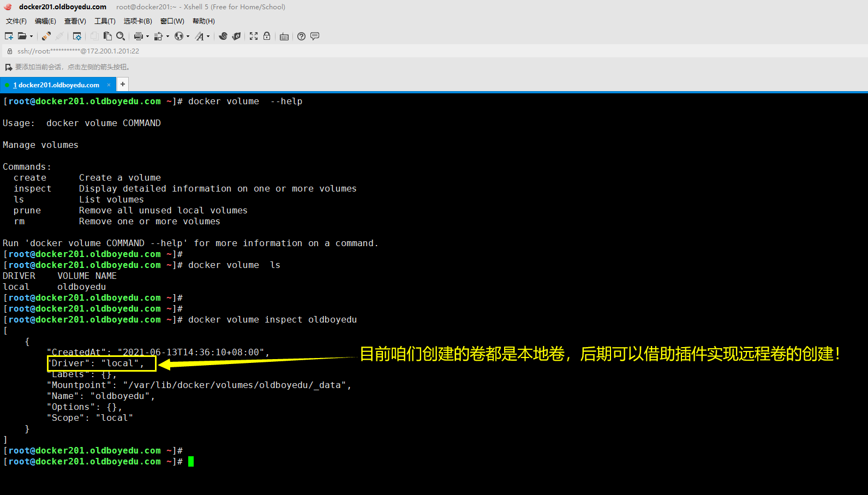Close the docker201.oldboyedu.com tab

tap(109, 85)
